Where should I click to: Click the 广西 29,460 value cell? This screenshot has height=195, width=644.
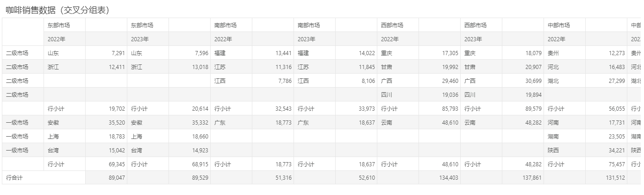coord(440,81)
